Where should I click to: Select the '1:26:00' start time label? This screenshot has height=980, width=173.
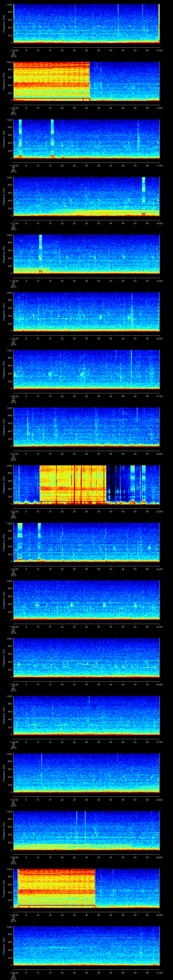14,742
